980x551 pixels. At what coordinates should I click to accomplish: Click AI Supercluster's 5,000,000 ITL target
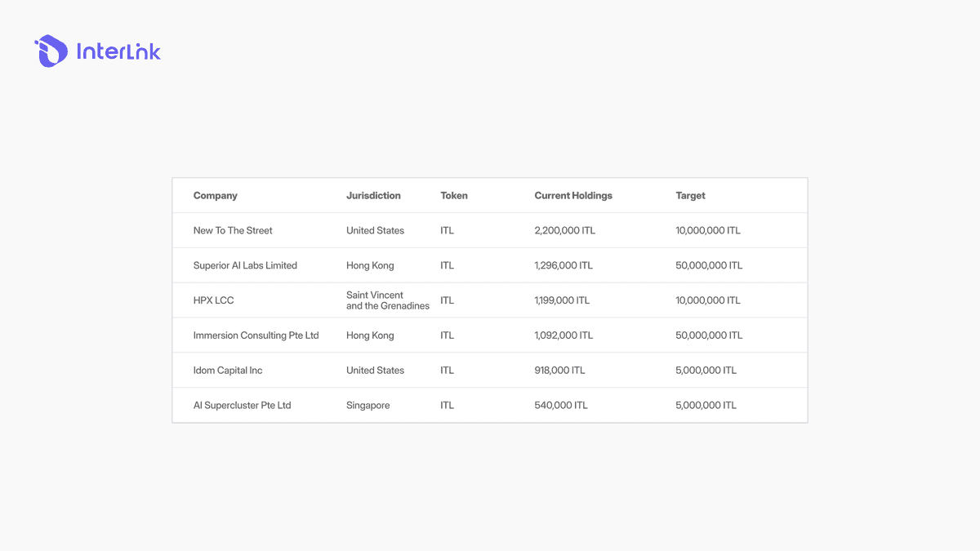coord(706,406)
